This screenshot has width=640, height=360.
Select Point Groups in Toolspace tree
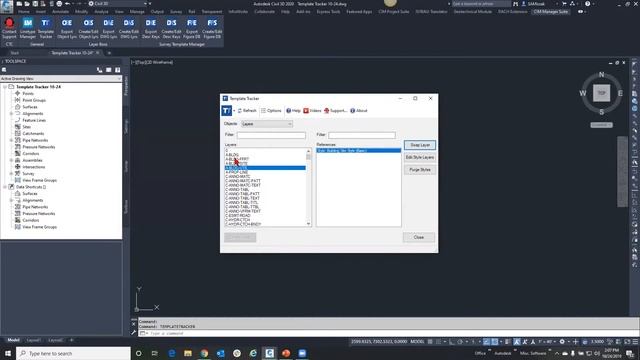(x=34, y=100)
